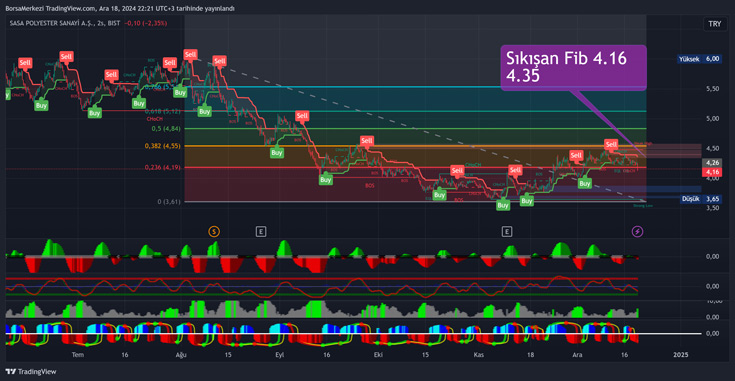
Task: Click the orange S split marker
Action: point(214,232)
